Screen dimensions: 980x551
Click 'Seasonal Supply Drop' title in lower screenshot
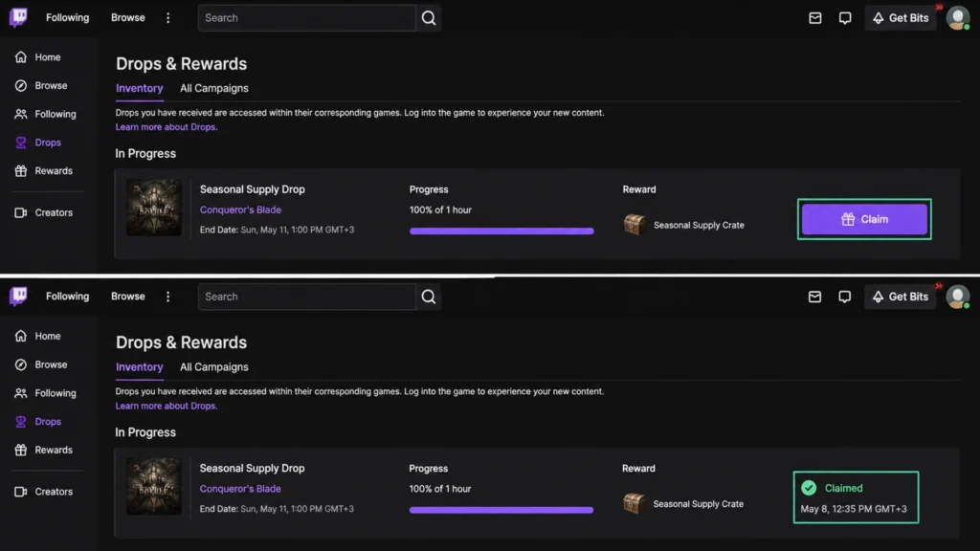253,468
